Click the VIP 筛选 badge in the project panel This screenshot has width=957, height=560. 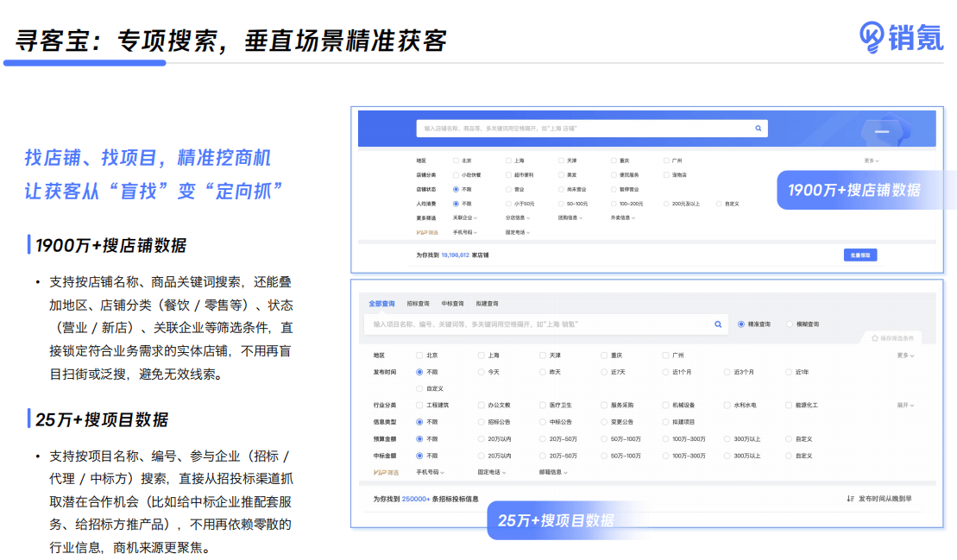(385, 472)
